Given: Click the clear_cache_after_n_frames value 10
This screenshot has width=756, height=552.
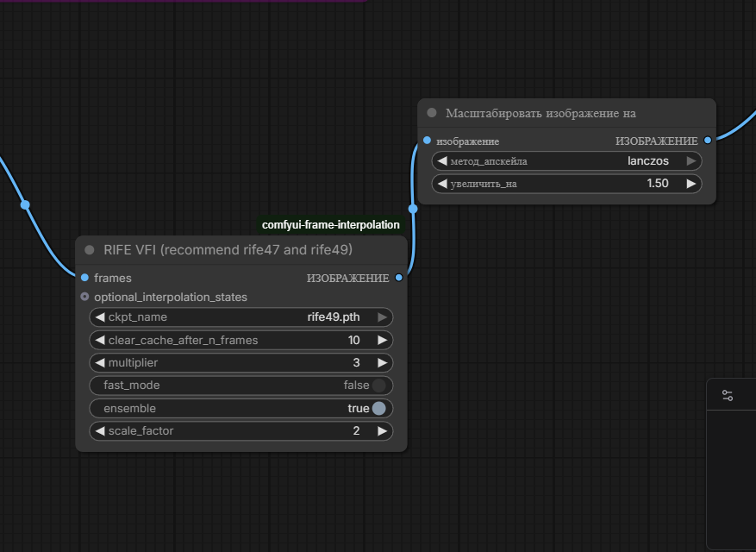Looking at the screenshot, I should coord(354,340).
